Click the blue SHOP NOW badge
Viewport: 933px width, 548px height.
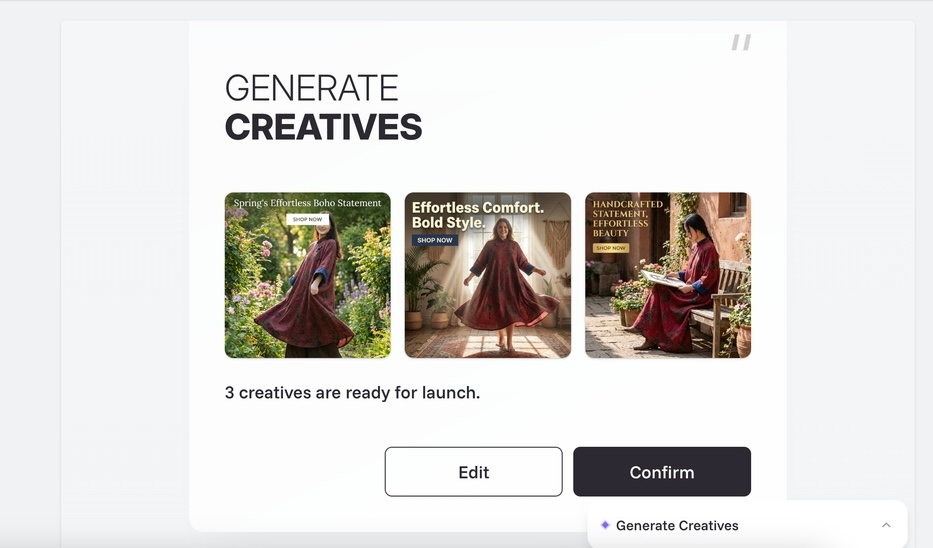435,240
